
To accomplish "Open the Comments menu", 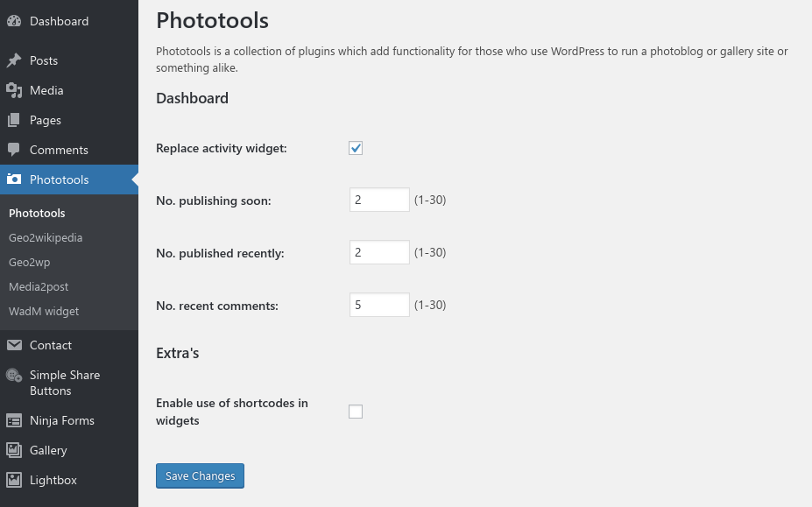I will [x=69, y=151].
